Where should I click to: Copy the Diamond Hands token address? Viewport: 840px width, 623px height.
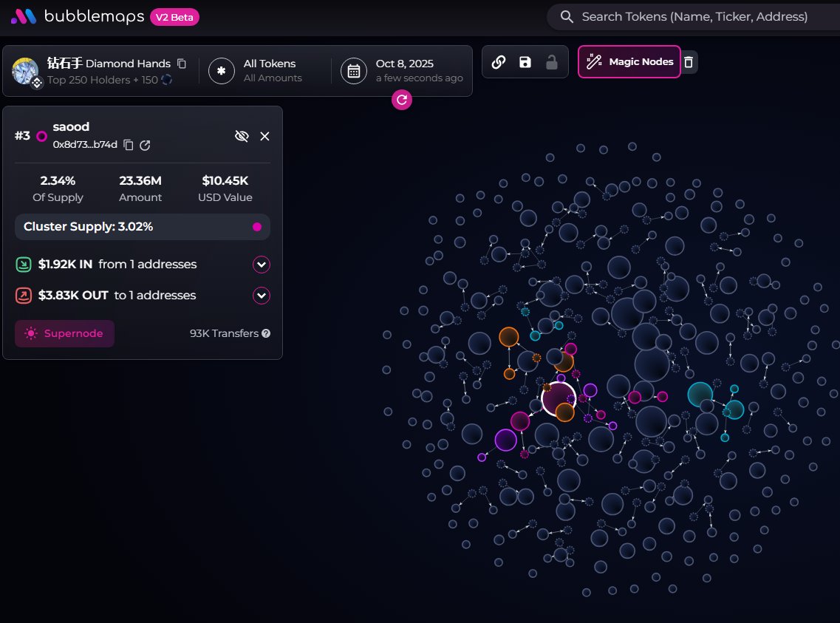coord(182,64)
